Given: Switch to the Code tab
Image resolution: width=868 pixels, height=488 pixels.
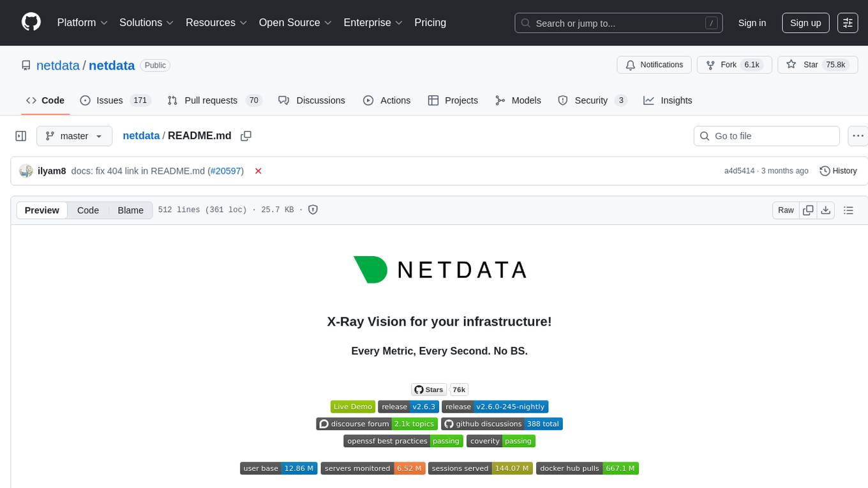Looking at the screenshot, I should coord(45,100).
